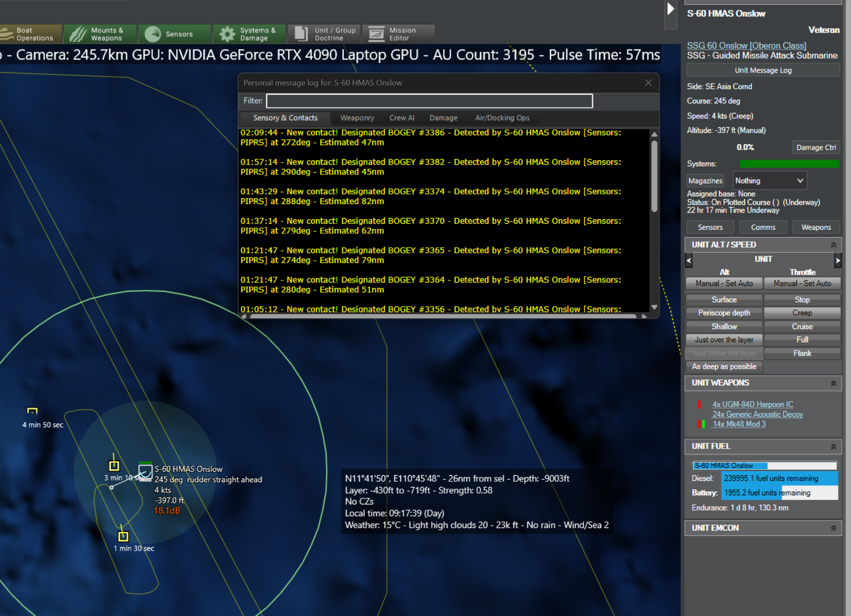This screenshot has width=851, height=616.
Task: Open the 24x Generic Acoustic Decoy link
Action: (x=757, y=414)
